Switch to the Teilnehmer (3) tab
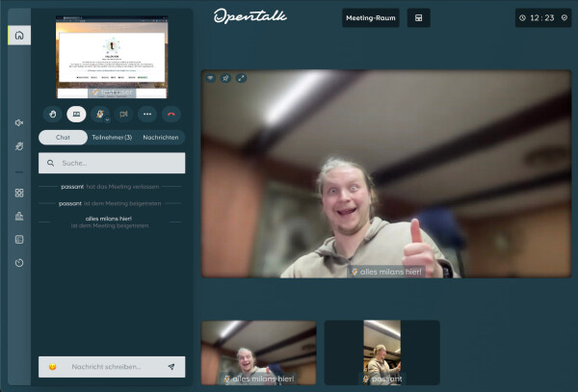 pyautogui.click(x=112, y=138)
